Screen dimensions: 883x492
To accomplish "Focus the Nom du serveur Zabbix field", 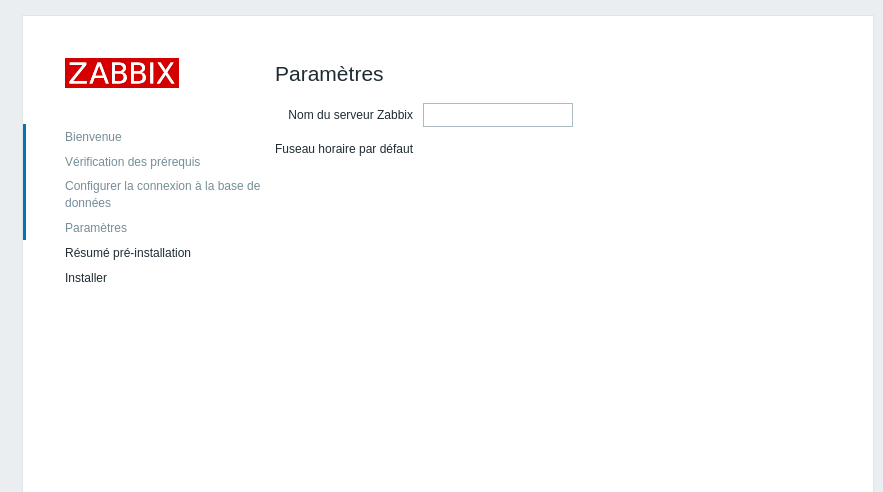I will 498,115.
